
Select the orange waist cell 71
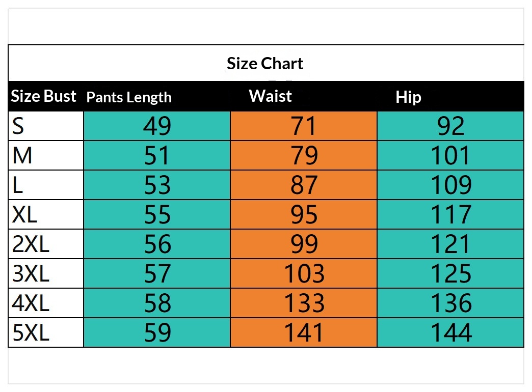(304, 126)
